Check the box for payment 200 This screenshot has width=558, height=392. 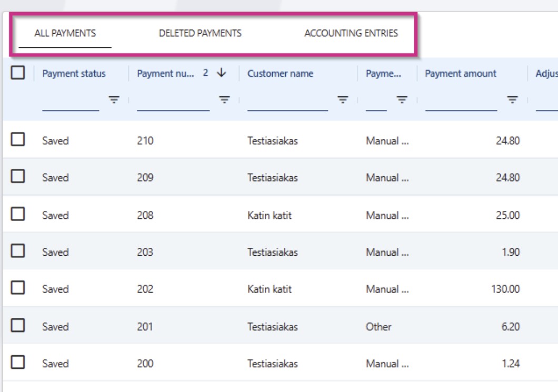point(18,363)
